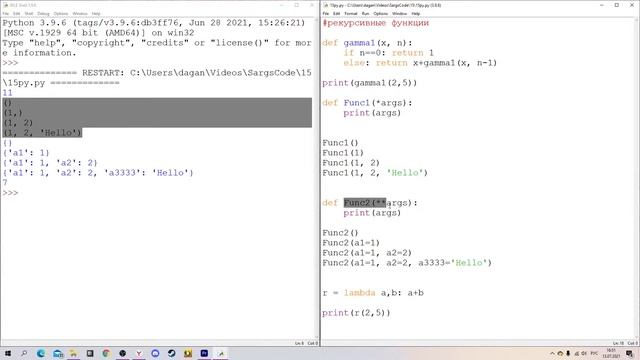This screenshot has height=360, width=640.
Task: Launch Microsoft Edge from the taskbar
Action: (41, 353)
